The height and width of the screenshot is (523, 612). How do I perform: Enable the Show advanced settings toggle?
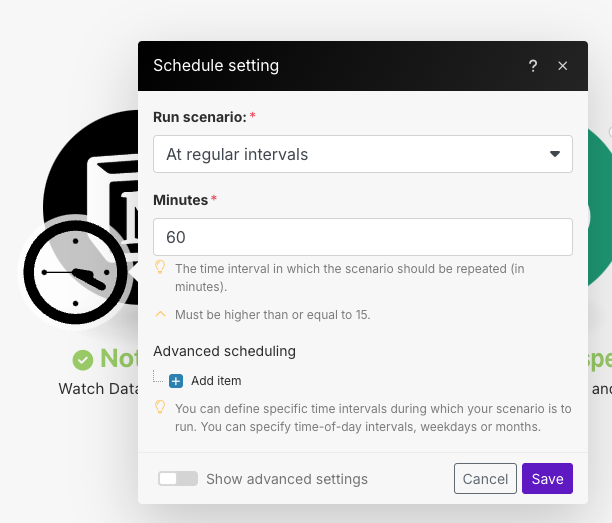[x=178, y=479]
